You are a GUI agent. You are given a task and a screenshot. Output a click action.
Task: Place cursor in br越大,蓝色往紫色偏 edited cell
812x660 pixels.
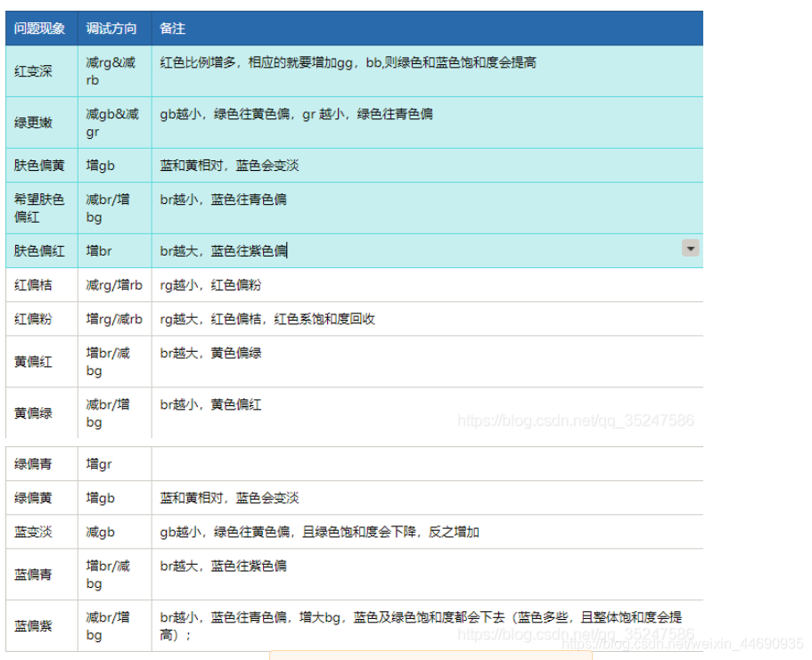[x=223, y=251]
